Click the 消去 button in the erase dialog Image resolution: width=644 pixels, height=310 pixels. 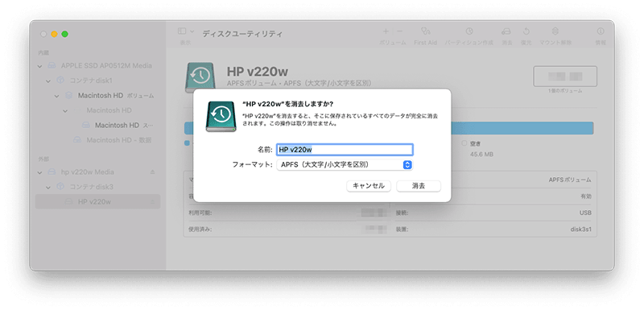click(418, 186)
